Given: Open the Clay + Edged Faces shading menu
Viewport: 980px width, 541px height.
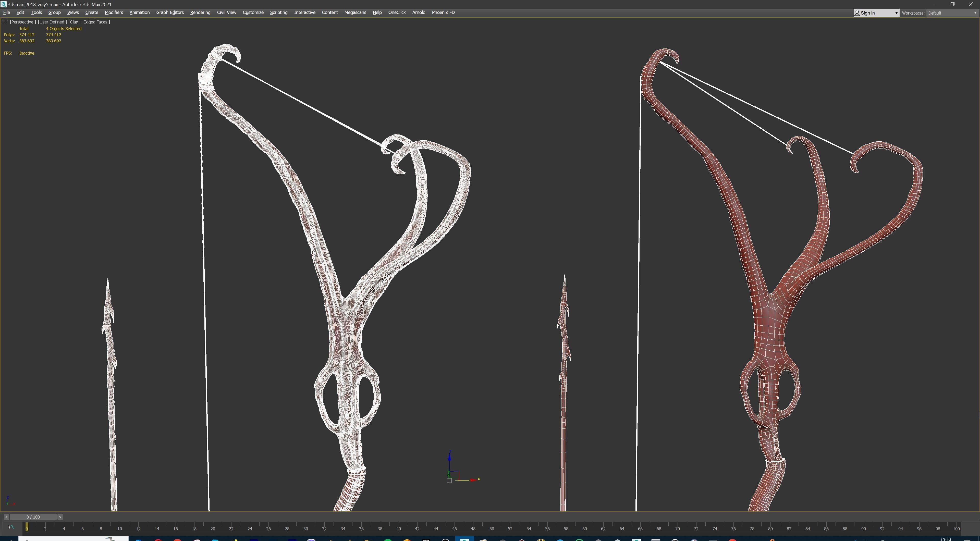Looking at the screenshot, I should coord(89,22).
